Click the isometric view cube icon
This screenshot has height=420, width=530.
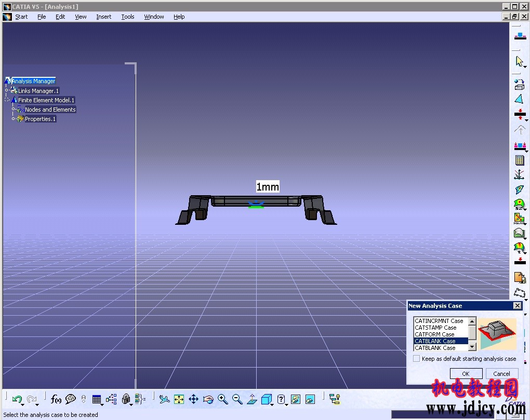(267, 399)
